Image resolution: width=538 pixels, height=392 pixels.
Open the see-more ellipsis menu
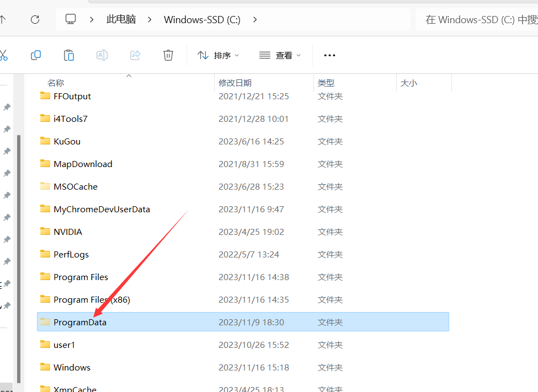pyautogui.click(x=329, y=55)
